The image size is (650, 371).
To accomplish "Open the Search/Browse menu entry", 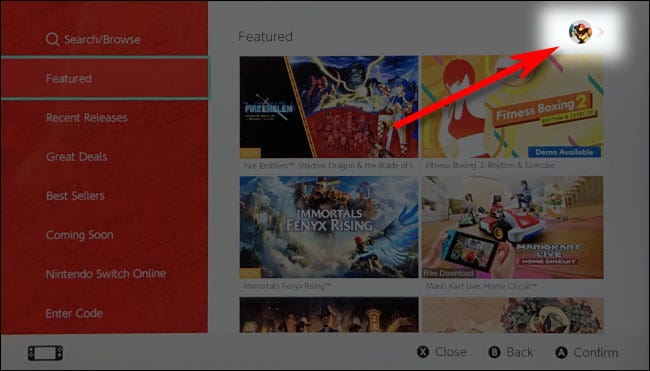I will tap(93, 39).
